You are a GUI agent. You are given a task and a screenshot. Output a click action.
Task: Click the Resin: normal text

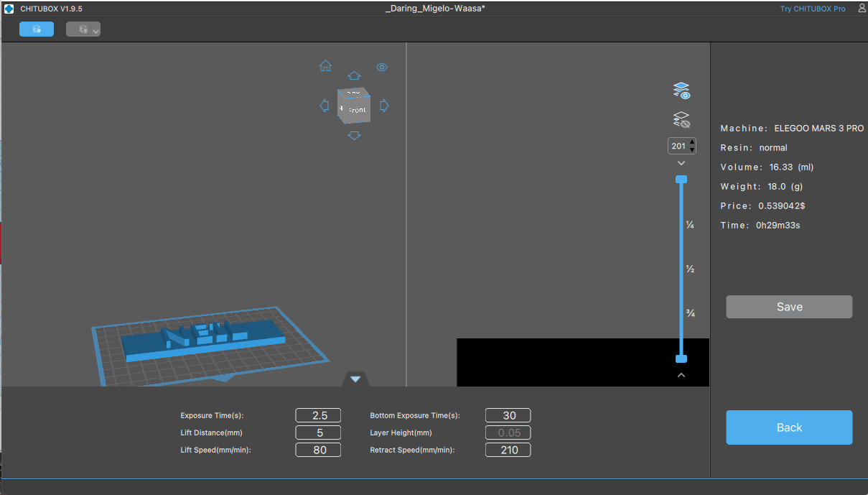(x=754, y=148)
